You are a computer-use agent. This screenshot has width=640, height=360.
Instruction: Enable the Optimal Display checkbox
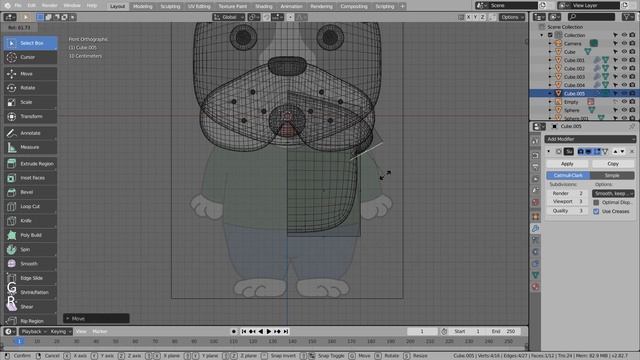pyautogui.click(x=596, y=202)
